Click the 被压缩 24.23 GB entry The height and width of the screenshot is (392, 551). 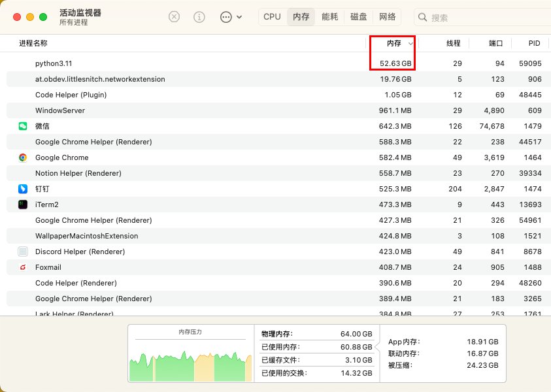(443, 365)
